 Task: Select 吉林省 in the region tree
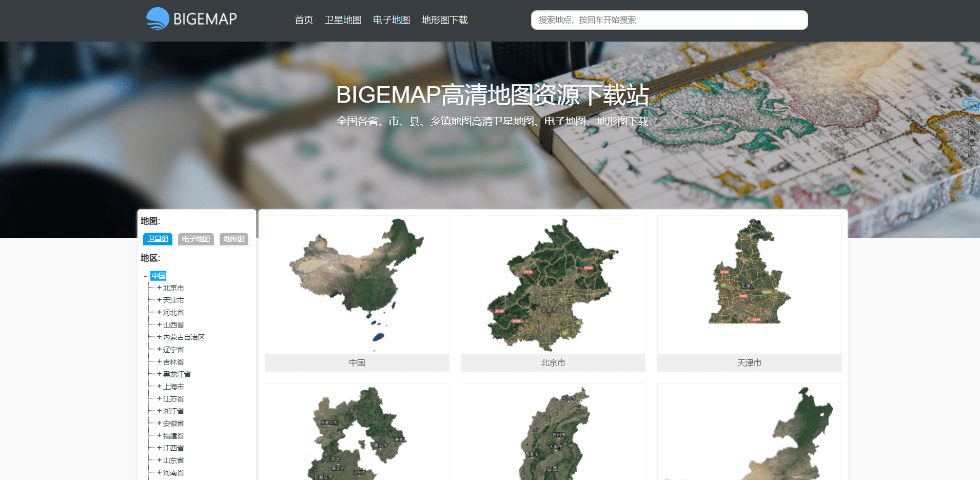pyautogui.click(x=173, y=362)
